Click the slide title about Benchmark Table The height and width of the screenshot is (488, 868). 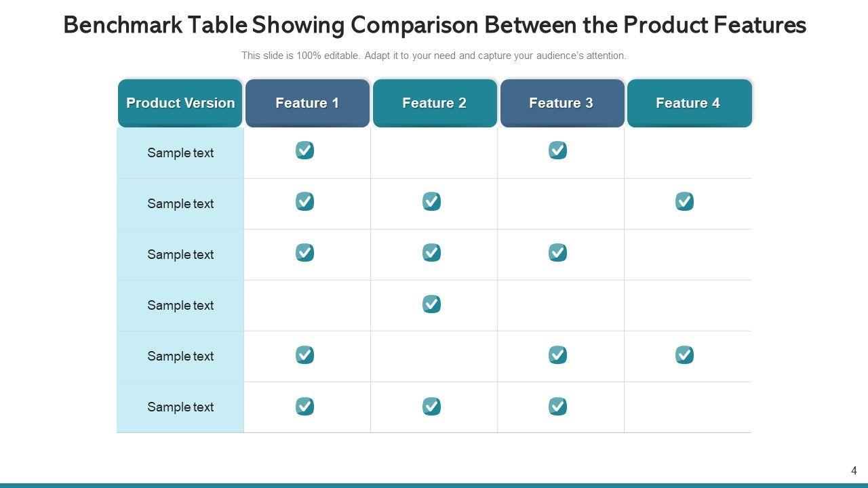pyautogui.click(x=434, y=25)
